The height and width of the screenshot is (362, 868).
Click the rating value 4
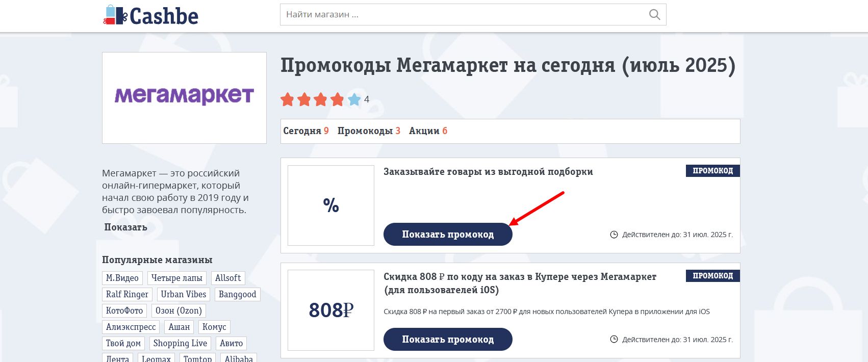tap(367, 99)
